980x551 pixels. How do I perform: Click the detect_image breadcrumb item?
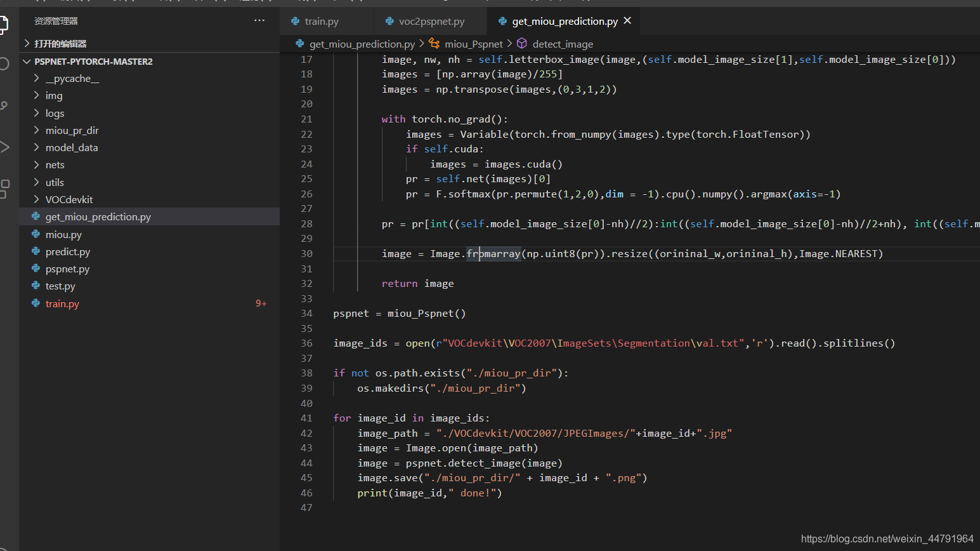tap(563, 44)
